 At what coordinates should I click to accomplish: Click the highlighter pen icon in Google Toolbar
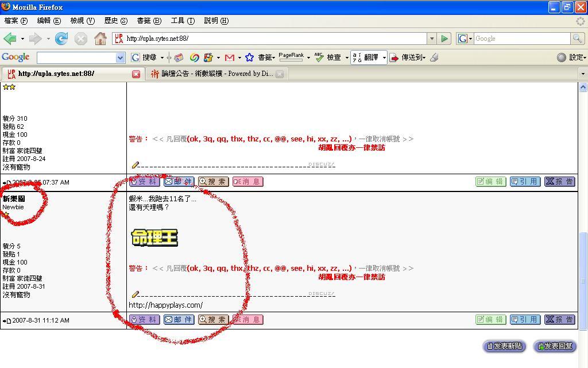434,57
